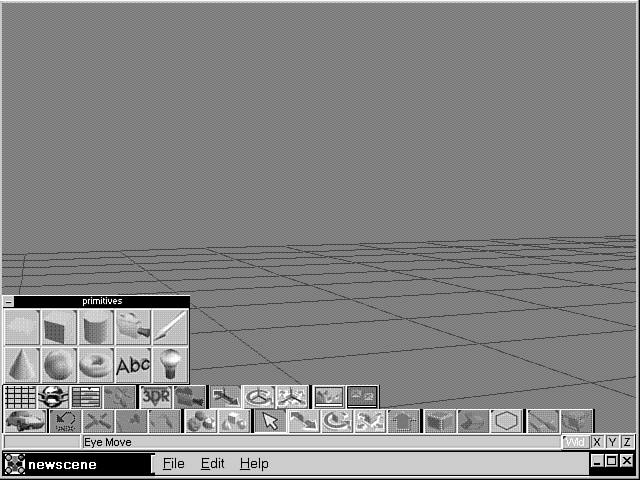This screenshot has height=480, width=640.
Task: Click the newscene system menu icon
Action: [x=15, y=464]
